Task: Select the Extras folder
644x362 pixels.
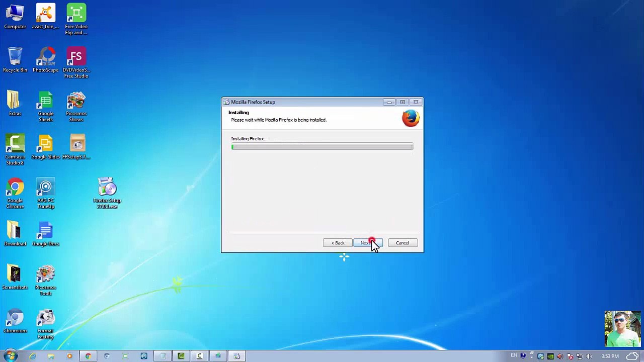Action: [x=15, y=104]
